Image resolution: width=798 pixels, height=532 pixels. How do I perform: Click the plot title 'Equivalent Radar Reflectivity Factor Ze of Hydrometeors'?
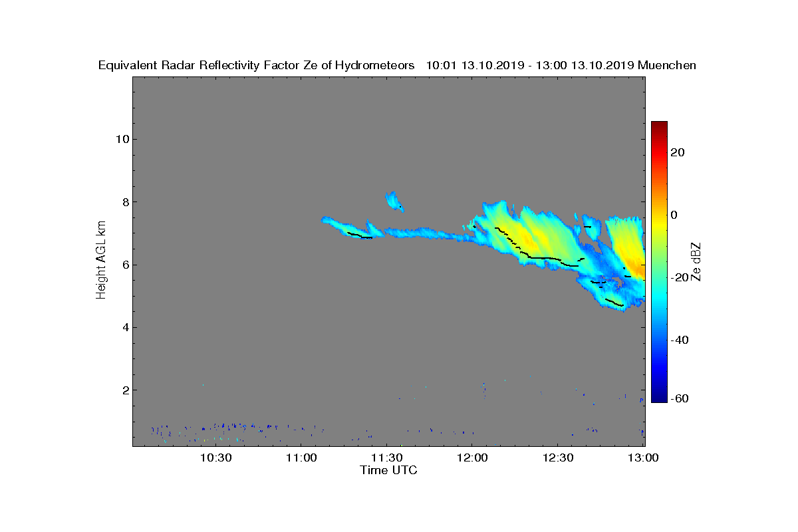(x=256, y=65)
